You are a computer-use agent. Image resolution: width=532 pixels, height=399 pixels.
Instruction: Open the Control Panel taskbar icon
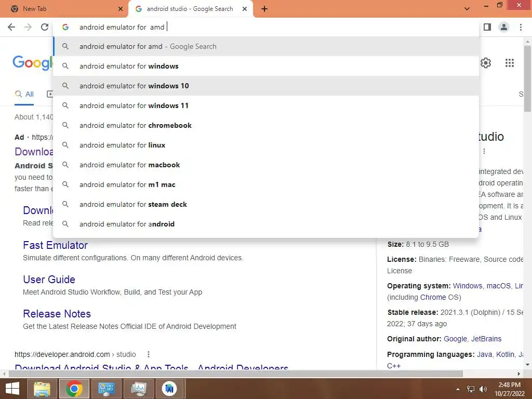(x=106, y=389)
